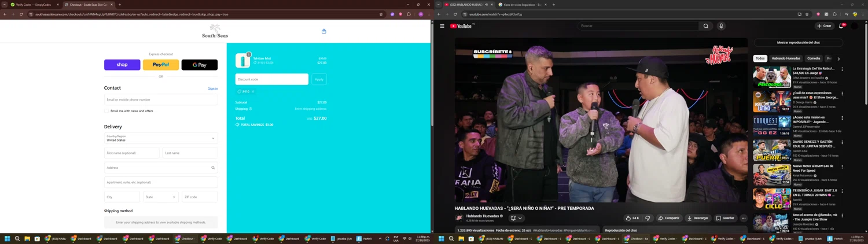
Task: Start YouTube voice search with microphone
Action: 721,26
